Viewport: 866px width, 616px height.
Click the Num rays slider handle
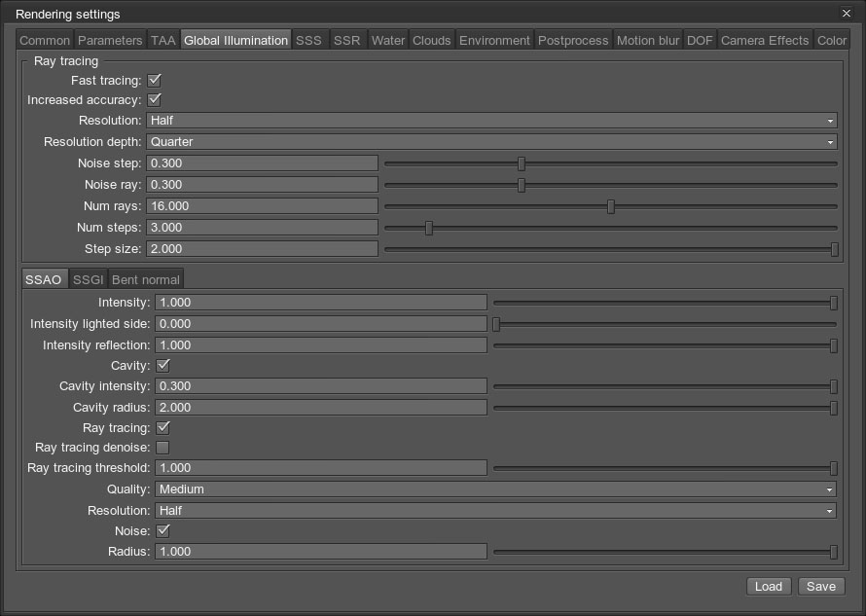611,206
